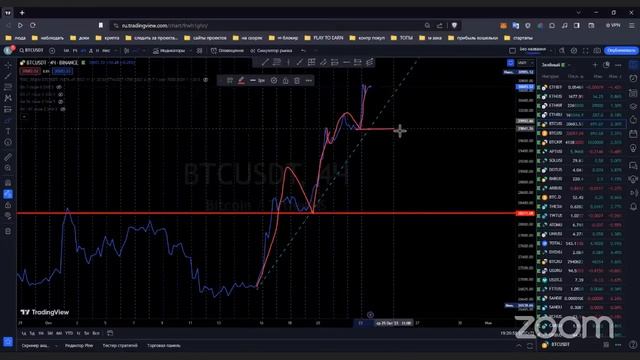Image resolution: width=640 pixels, height=360 pixels.
Task: Open chart settings gear in top right
Action: pos(574,51)
